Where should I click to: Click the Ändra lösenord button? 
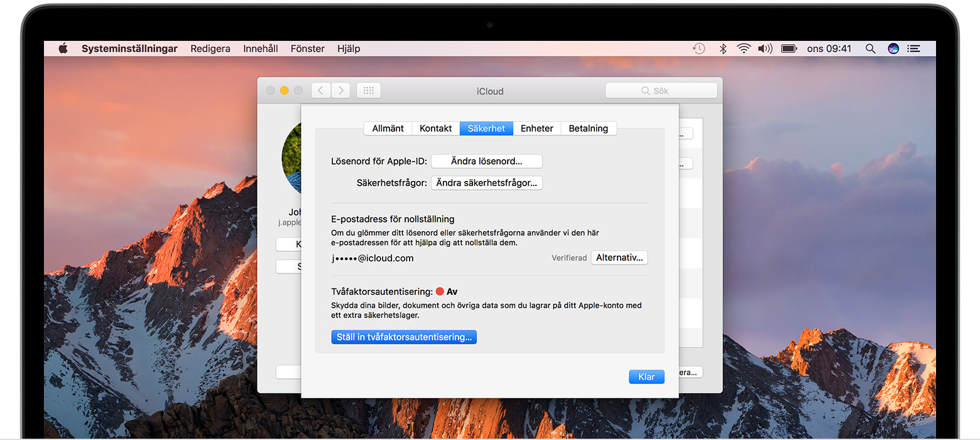pos(486,162)
